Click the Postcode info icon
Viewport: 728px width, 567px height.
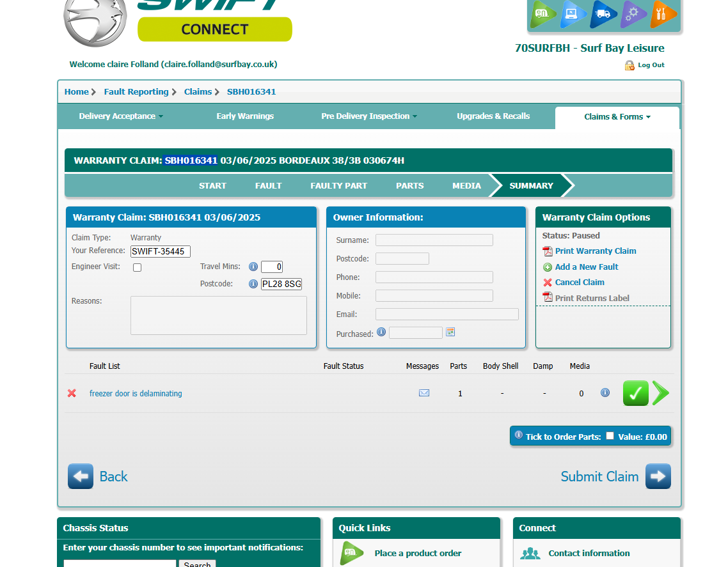(x=253, y=284)
